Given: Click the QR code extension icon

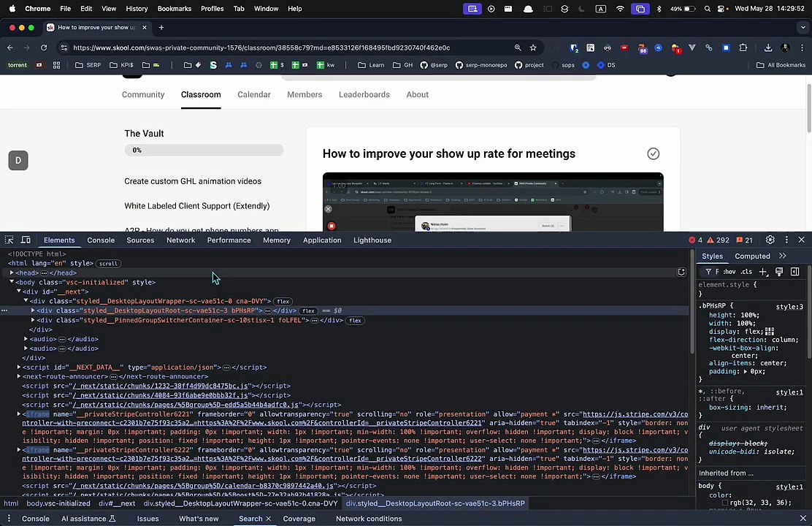Looking at the screenshot, I should (590, 47).
